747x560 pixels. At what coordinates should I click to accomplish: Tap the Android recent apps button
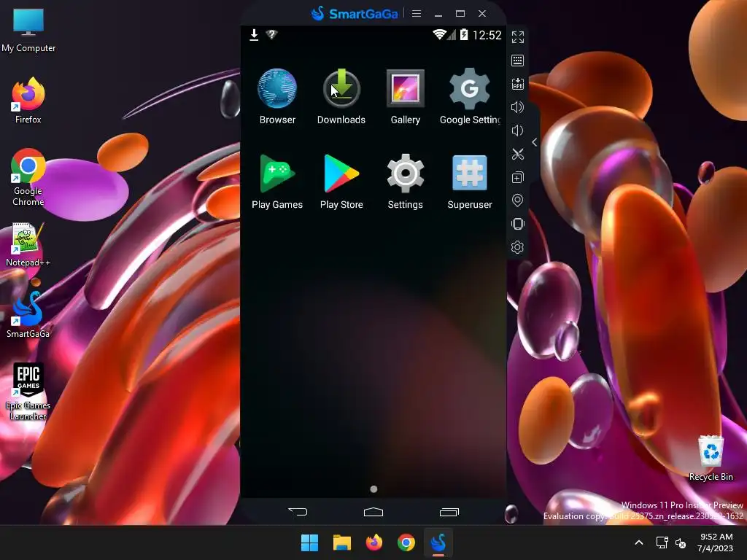pyautogui.click(x=449, y=512)
